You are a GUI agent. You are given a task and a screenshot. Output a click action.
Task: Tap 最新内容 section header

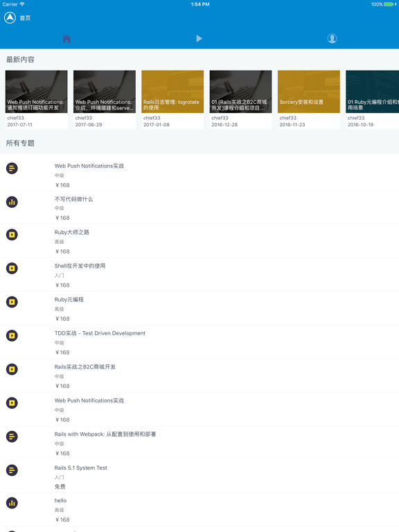coord(20,60)
